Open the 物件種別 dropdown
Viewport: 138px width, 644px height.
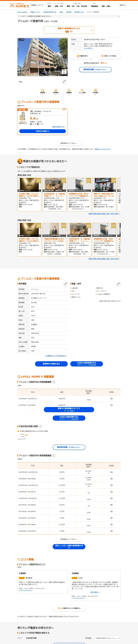point(107,638)
